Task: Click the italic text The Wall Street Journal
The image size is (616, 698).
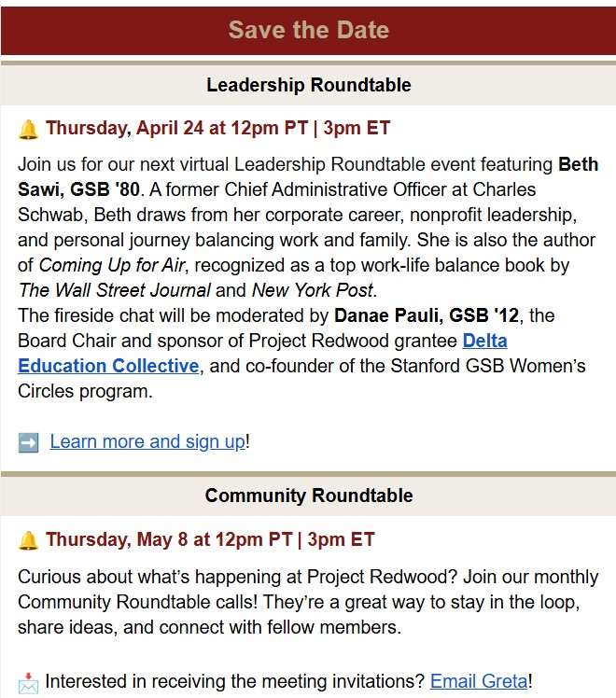Action: 113,290
